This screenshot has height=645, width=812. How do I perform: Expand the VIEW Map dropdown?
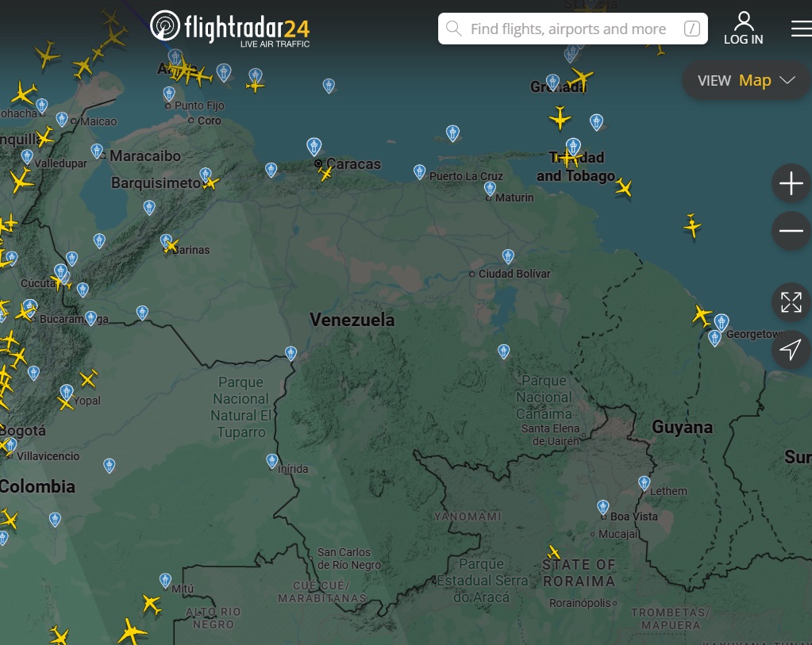coord(746,80)
